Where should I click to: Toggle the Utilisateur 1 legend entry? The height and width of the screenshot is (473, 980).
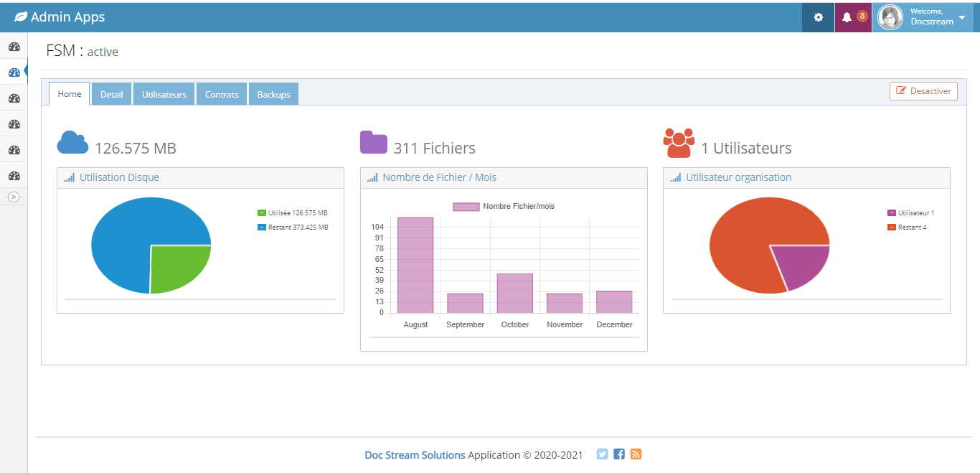click(911, 213)
